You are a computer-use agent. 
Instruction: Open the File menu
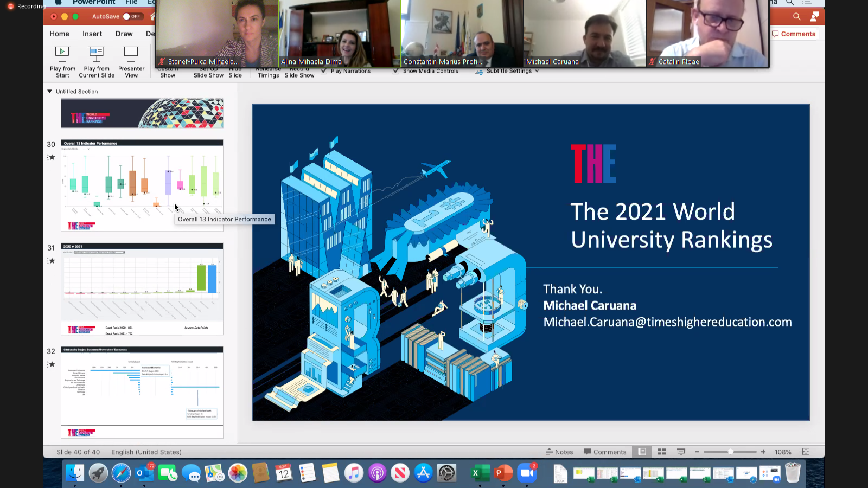point(131,3)
